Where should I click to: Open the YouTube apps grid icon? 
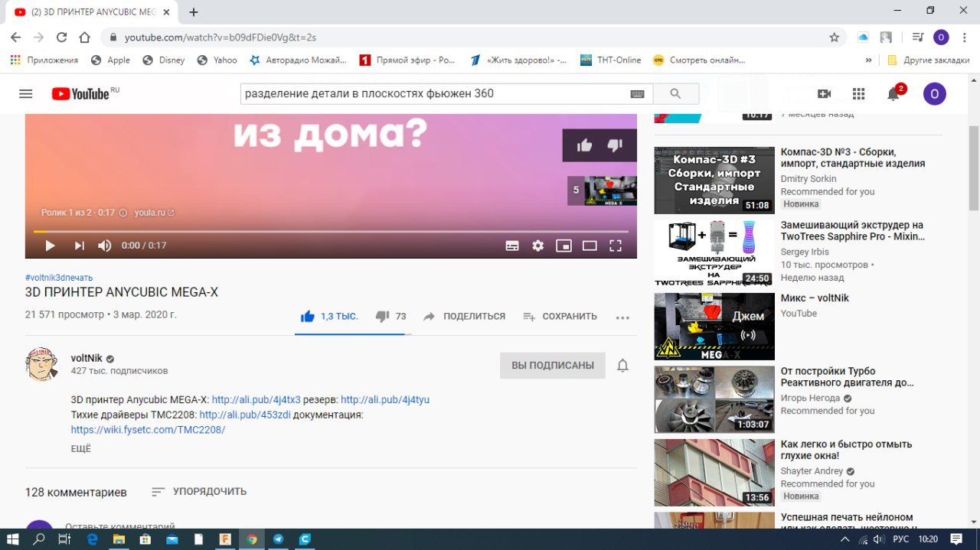coord(858,93)
